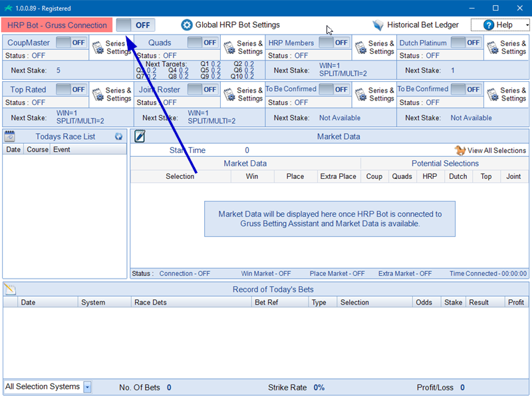This screenshot has height=397, width=532.
Task: Toggle the first To Be Confirmed switch beside Joint Roster
Action: tap(334, 89)
